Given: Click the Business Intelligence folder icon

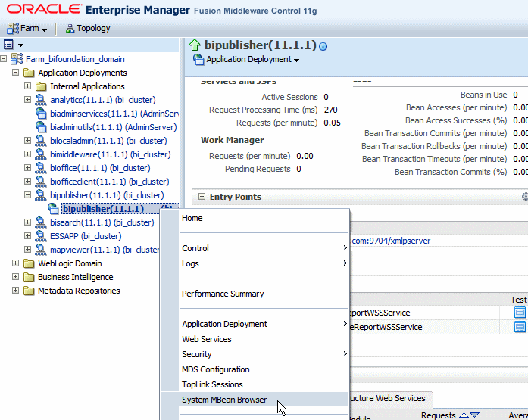Looking at the screenshot, I should point(29,277).
